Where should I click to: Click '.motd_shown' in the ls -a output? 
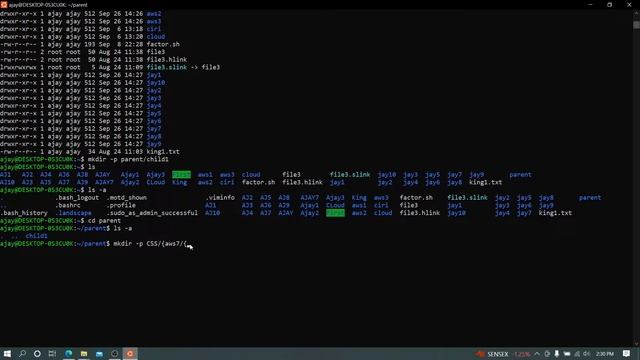click(x=127, y=198)
